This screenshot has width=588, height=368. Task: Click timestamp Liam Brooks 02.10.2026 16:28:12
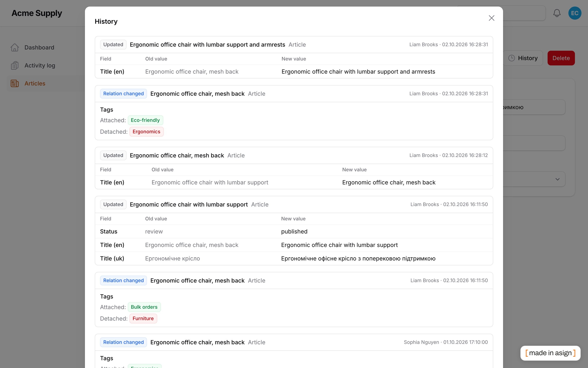coord(449,155)
